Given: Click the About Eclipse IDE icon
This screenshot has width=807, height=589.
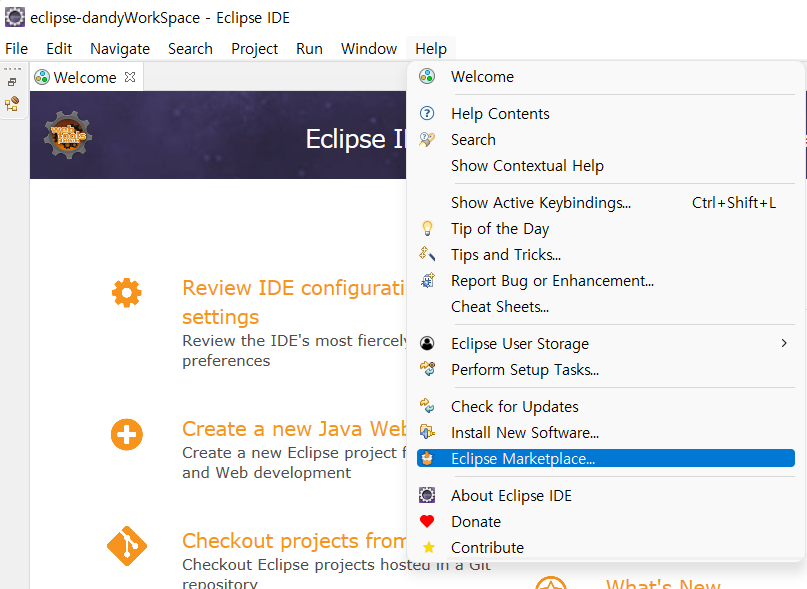Looking at the screenshot, I should [427, 495].
